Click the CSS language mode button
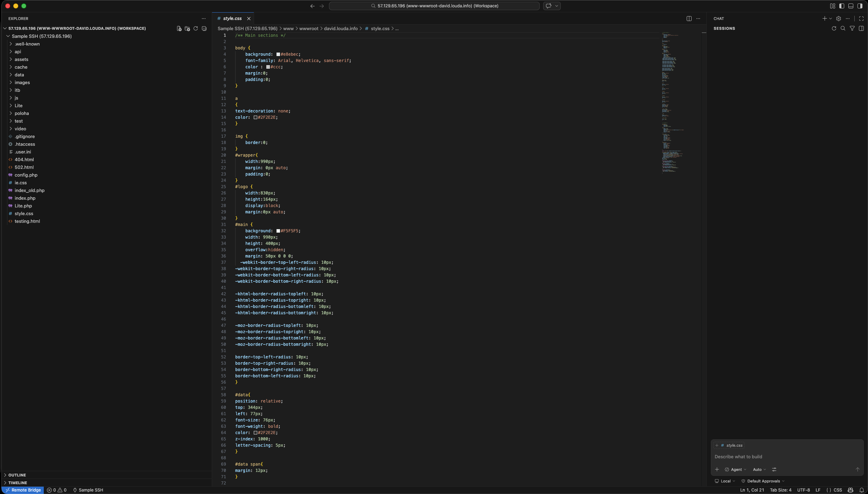 click(838, 490)
